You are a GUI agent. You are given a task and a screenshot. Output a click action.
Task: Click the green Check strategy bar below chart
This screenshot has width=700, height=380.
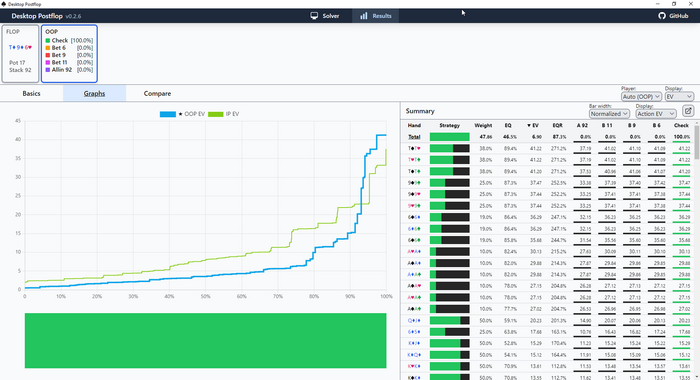pos(205,340)
